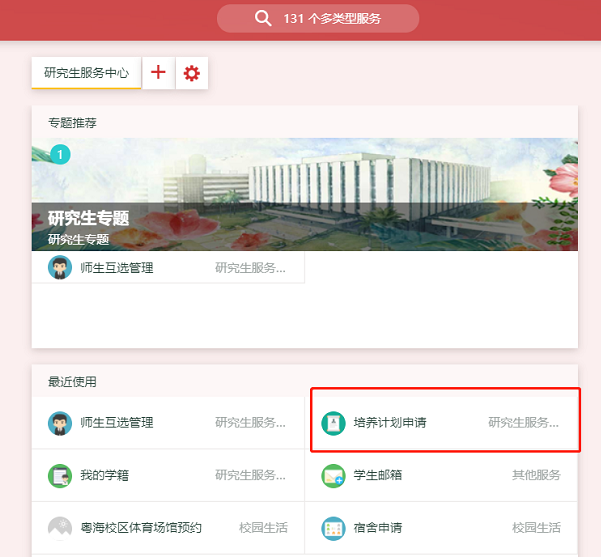The image size is (601, 557).
Task: Open the 师生互选管理 link under 专题推荐
Action: click(117, 268)
